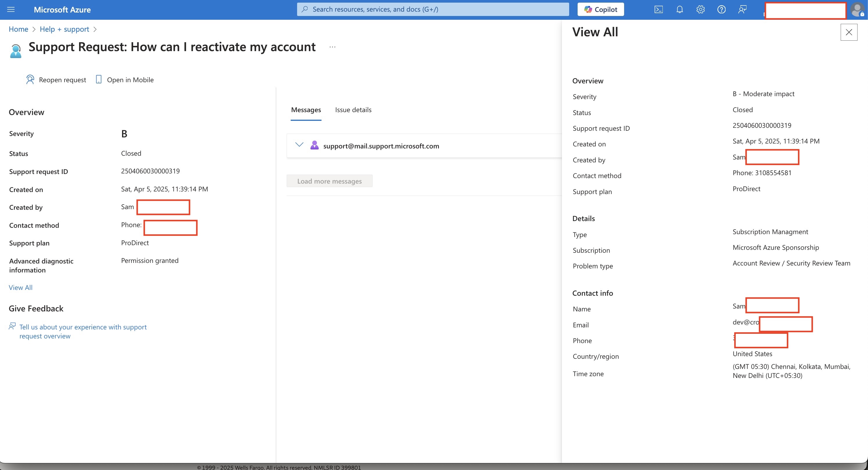The image size is (868, 470).
Task: Open the Cloud Shell terminal
Action: click(x=659, y=9)
